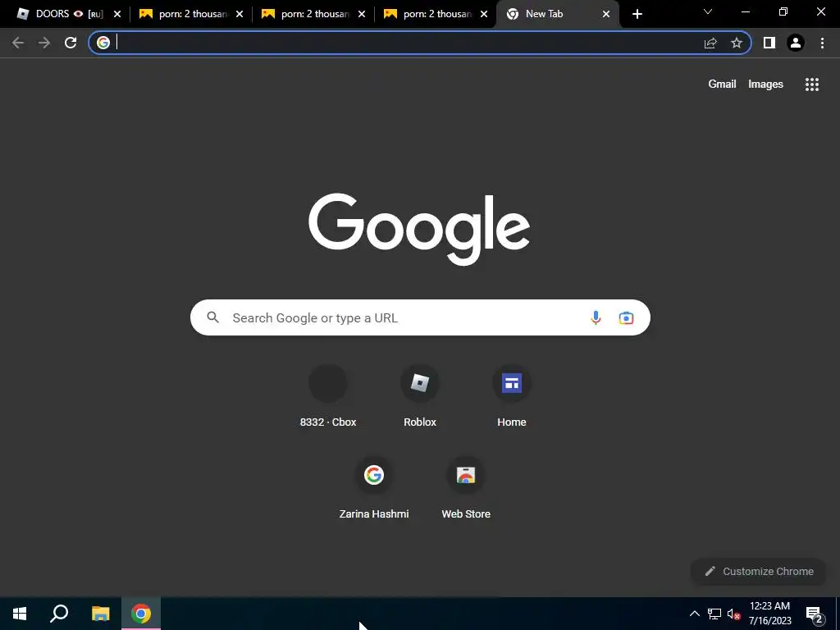Click the Chrome taskbar icon

click(141, 614)
